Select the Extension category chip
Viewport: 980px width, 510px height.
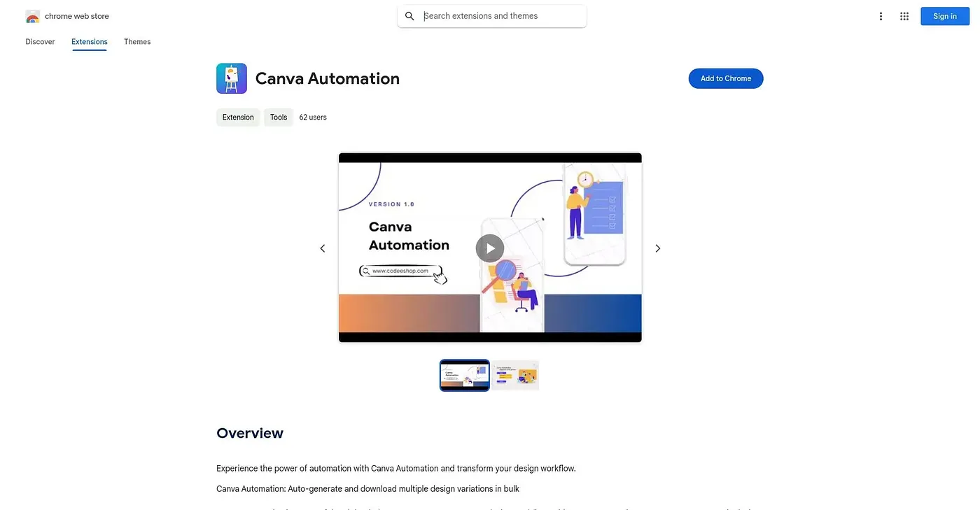(238, 118)
